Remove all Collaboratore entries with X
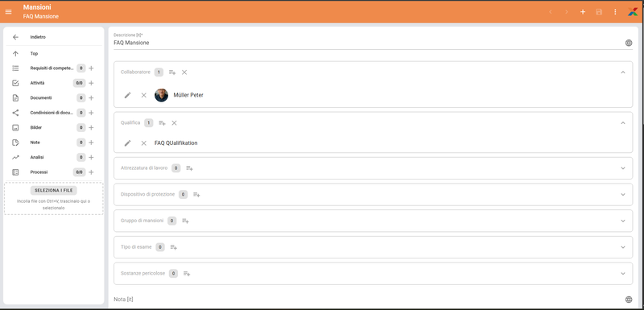This screenshot has width=644, height=310. [x=184, y=72]
